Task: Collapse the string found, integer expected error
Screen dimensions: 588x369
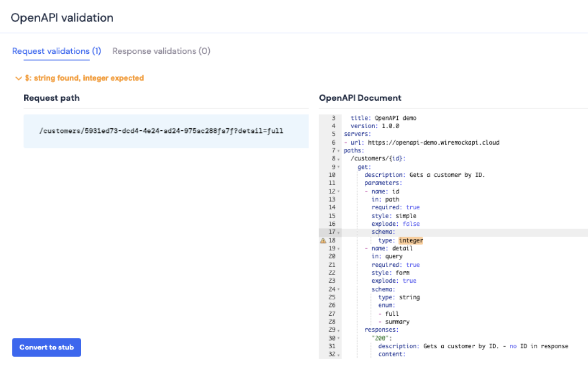Action: pos(19,79)
